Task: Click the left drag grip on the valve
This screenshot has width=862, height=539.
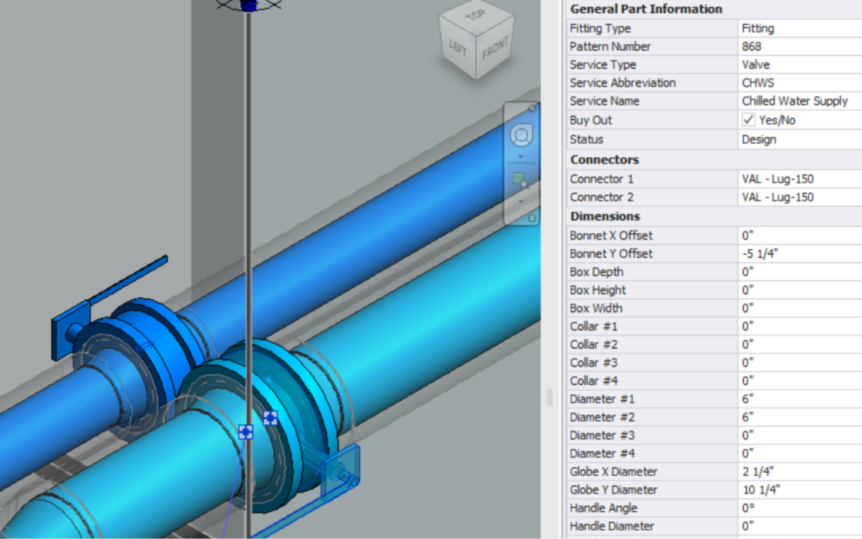Action: tap(246, 432)
